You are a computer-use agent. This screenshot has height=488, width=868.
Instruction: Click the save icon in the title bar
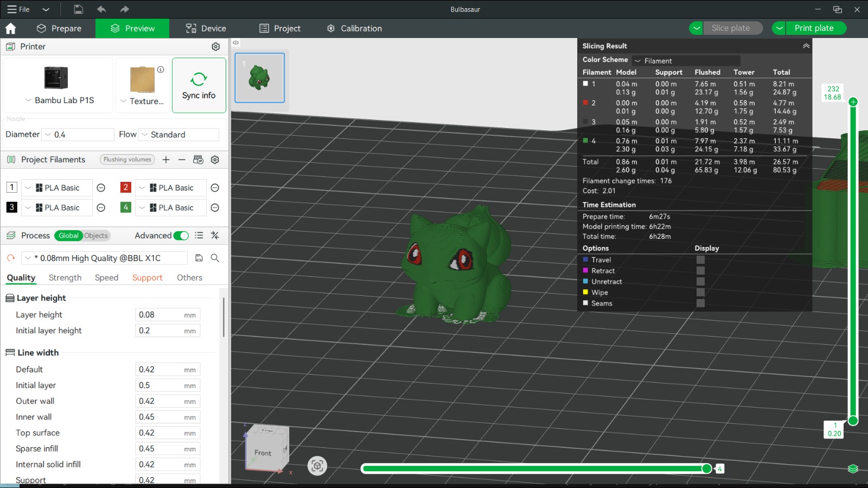click(x=79, y=9)
